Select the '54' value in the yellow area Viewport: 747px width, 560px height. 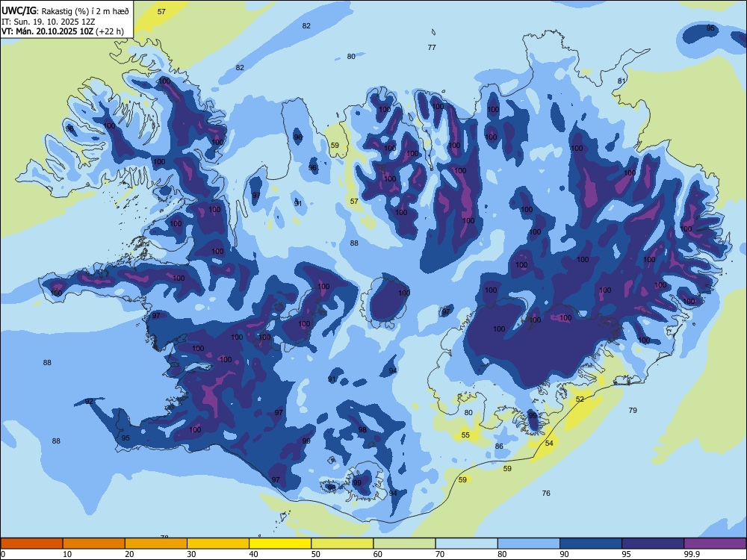click(x=549, y=444)
